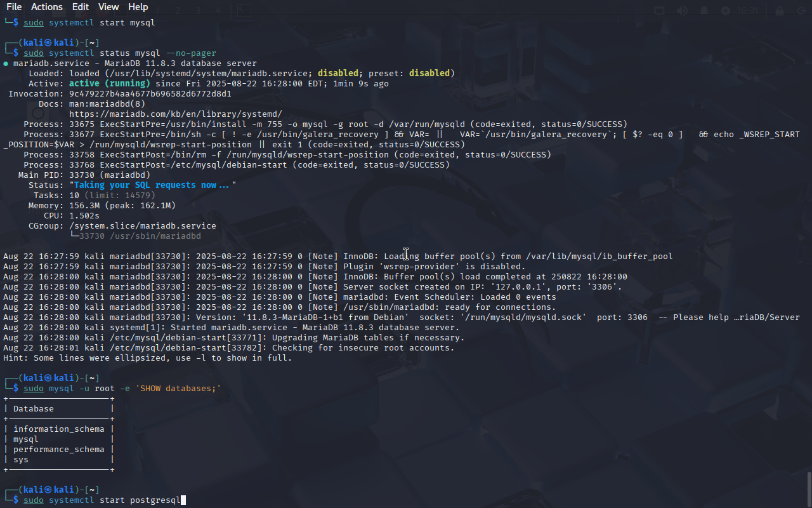Open the Actions menu
Viewport: 812px width, 508px height.
pyautogui.click(x=47, y=7)
